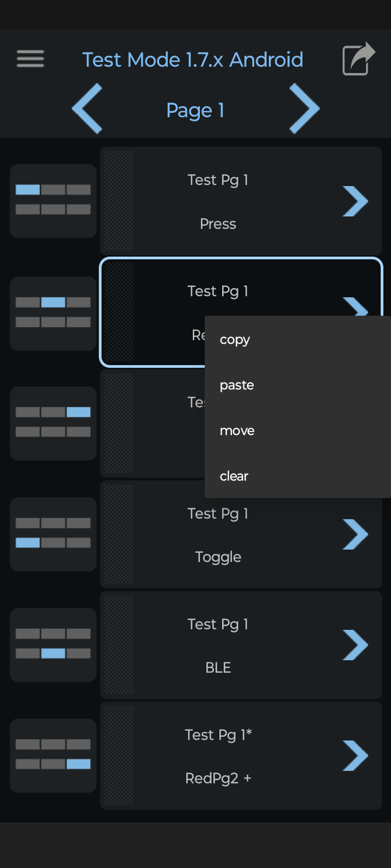This screenshot has height=868, width=391.
Task: Select the top-middle button position icon
Action: [x=53, y=314]
